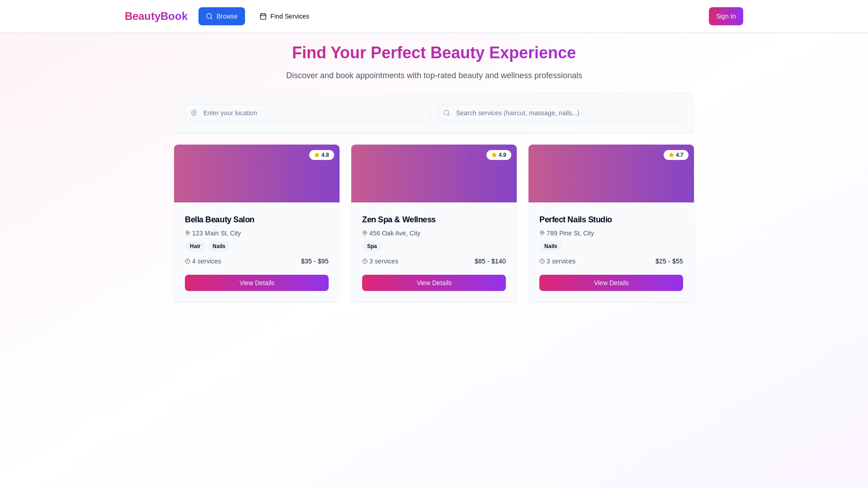Open Perfect Nails Studio card image
Screen dimensions: 868x488
click(x=611, y=174)
